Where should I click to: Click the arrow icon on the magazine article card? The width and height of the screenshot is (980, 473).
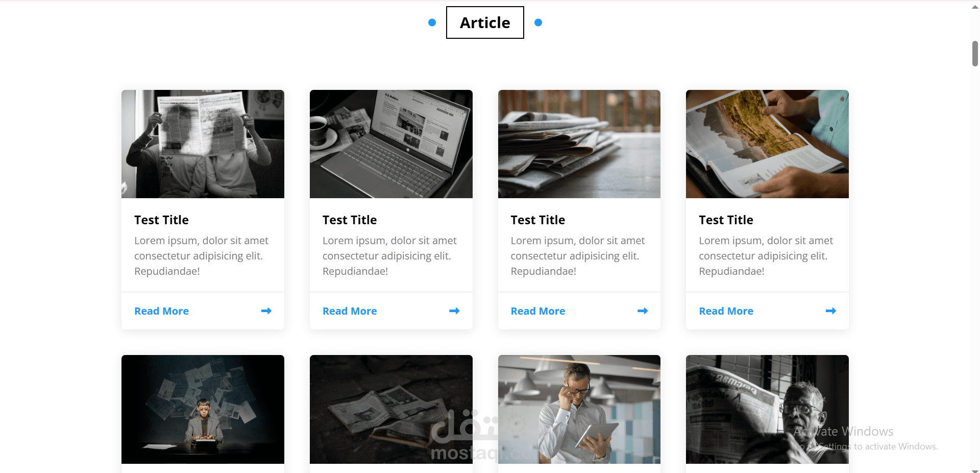click(x=831, y=311)
